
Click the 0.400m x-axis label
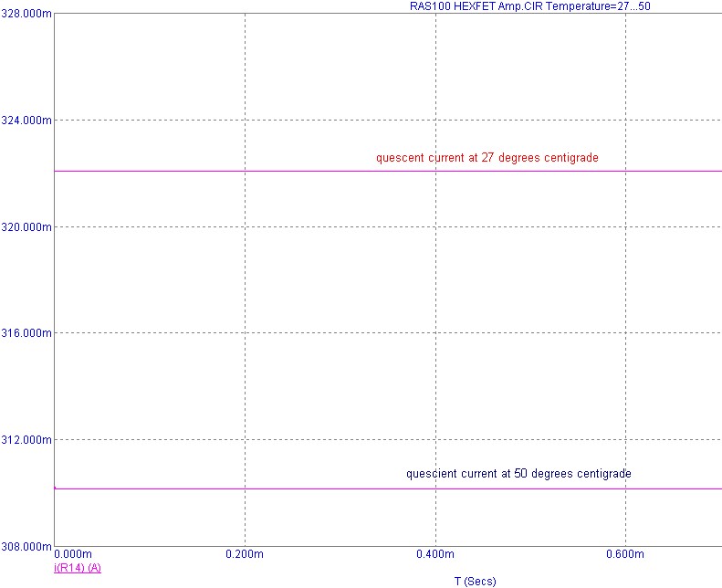[435, 554]
